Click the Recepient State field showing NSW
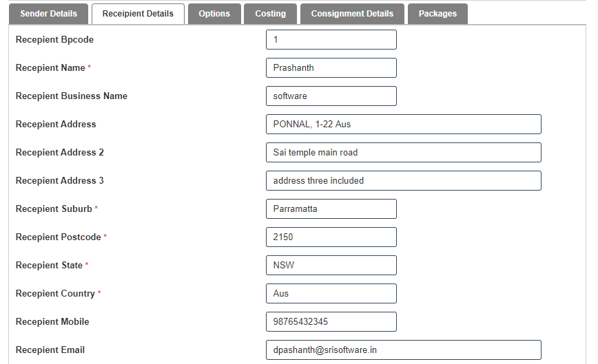 click(331, 266)
